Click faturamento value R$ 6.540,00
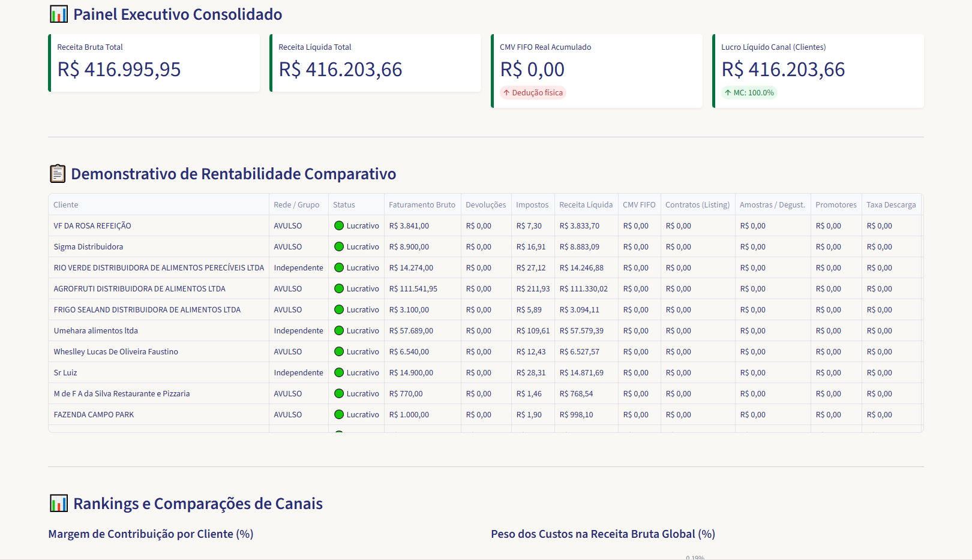The image size is (972, 560). tap(409, 351)
